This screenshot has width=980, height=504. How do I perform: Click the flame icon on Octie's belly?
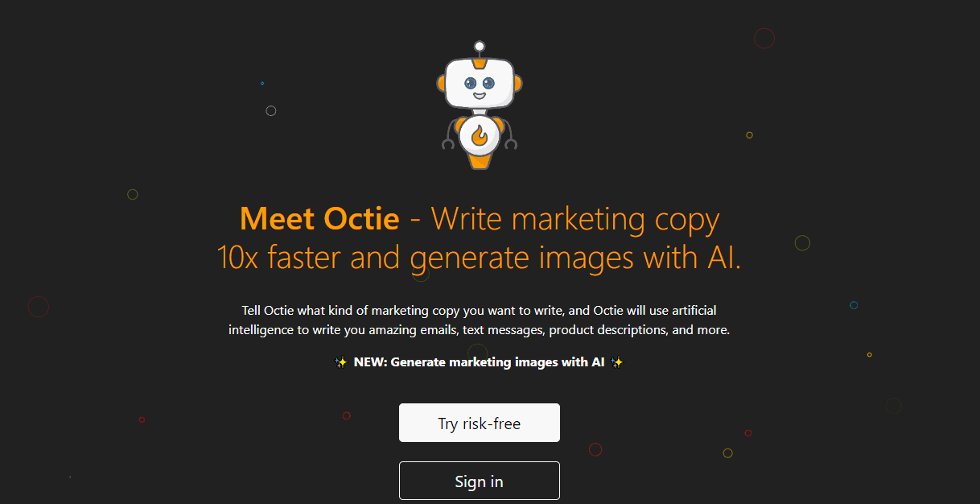pyautogui.click(x=480, y=135)
